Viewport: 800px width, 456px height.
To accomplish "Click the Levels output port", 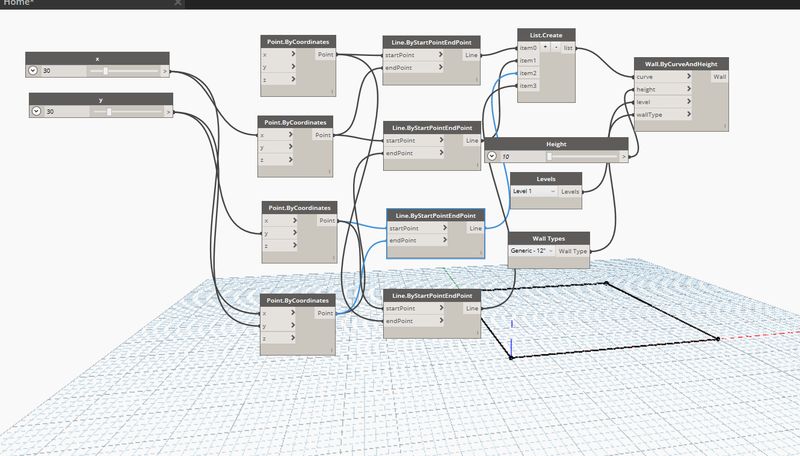I will [570, 192].
